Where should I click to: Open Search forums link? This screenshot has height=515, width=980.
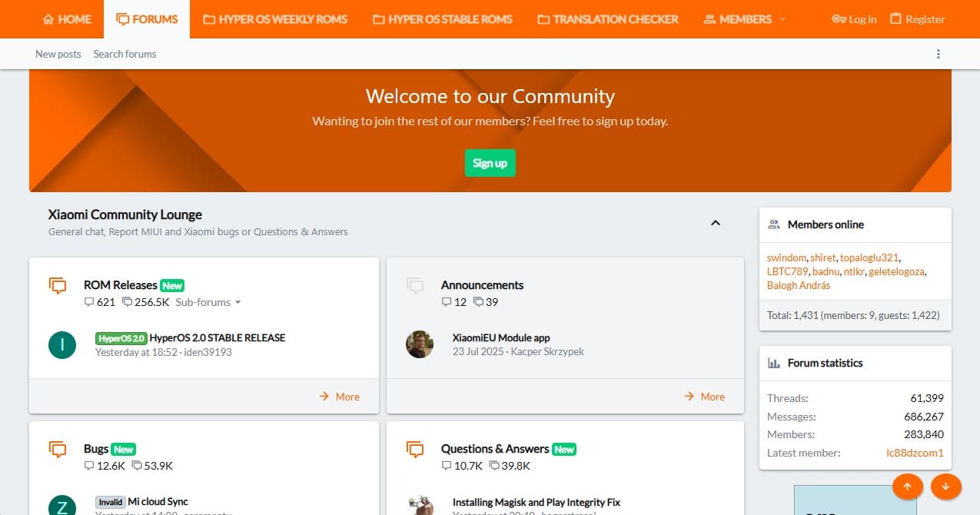125,54
